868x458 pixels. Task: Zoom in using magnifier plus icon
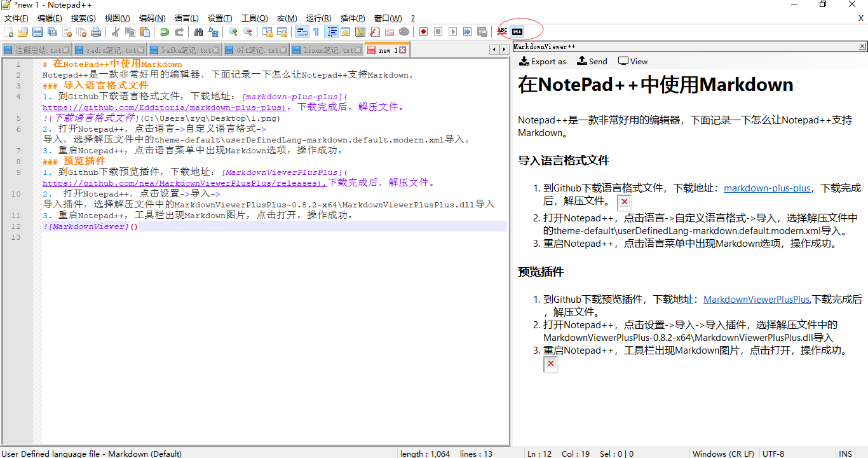[x=233, y=31]
